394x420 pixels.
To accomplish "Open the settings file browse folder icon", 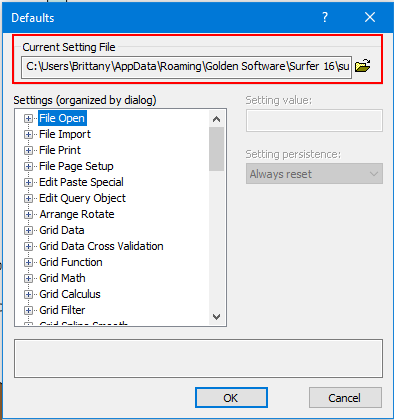I will [x=363, y=66].
